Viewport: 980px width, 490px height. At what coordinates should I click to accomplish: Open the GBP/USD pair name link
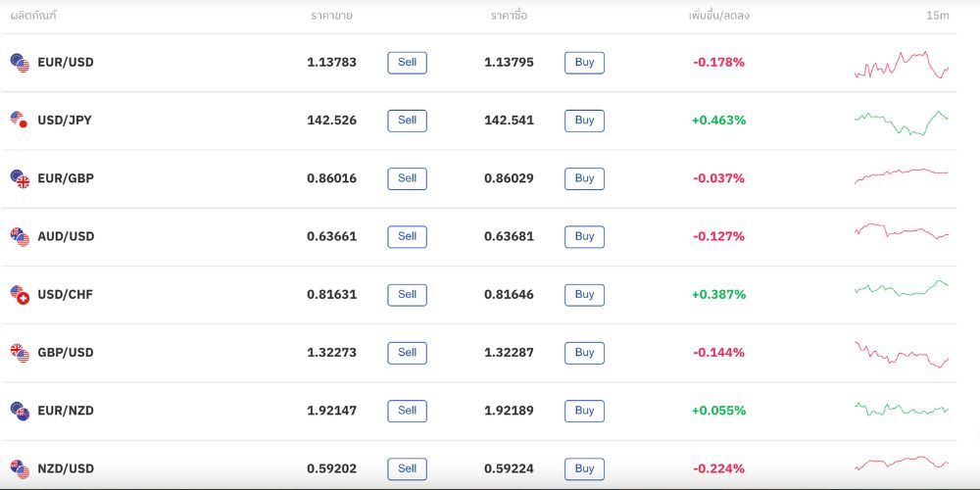point(66,352)
